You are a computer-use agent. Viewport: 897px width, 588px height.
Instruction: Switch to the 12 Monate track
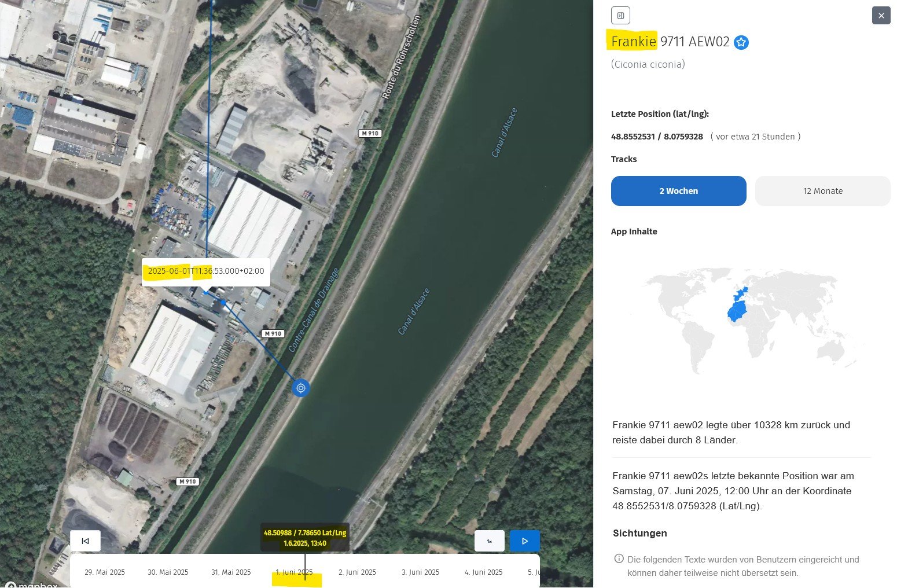[822, 191]
